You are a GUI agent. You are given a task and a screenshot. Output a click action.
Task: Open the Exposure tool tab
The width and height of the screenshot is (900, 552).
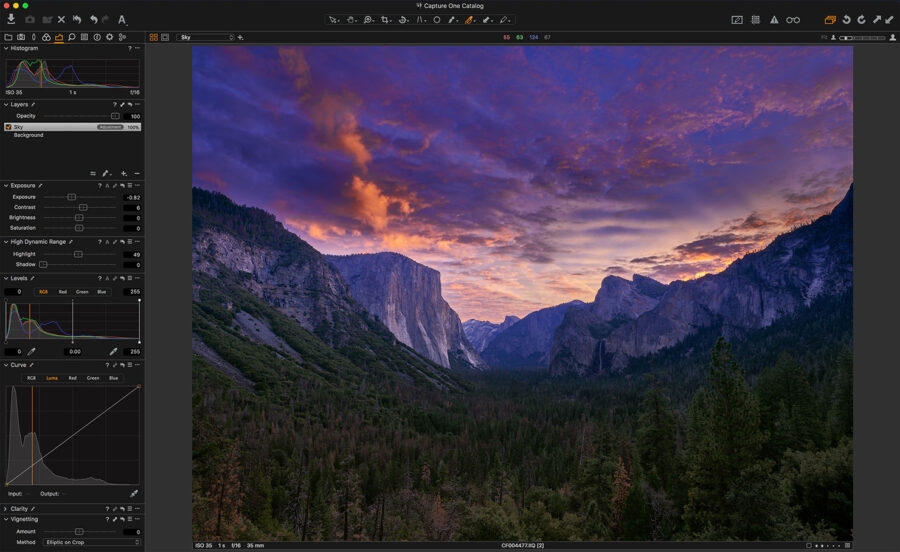click(59, 37)
